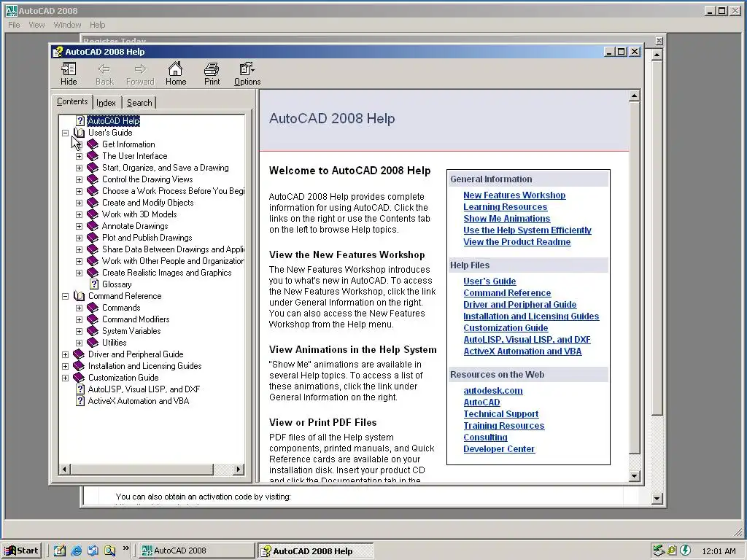
Task: Click the Forward arrow icon
Action: [140, 69]
